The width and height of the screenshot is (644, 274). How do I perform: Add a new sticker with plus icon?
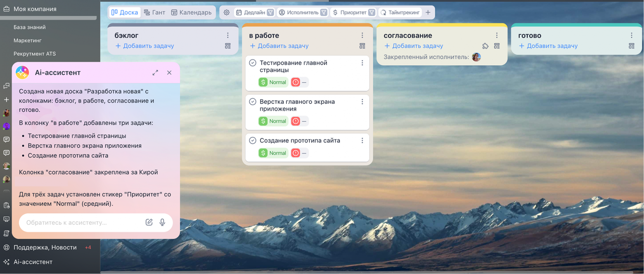(428, 12)
